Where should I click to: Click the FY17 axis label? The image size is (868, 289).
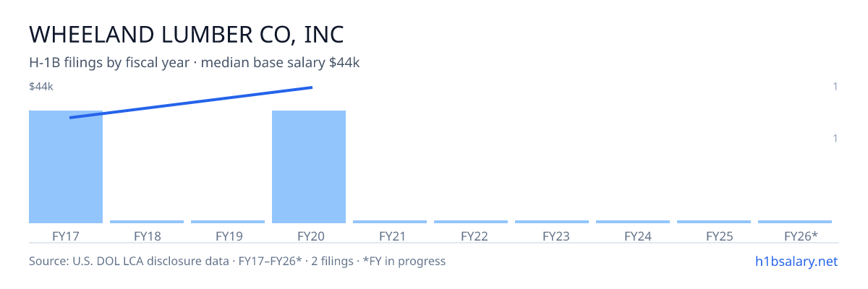(x=66, y=236)
